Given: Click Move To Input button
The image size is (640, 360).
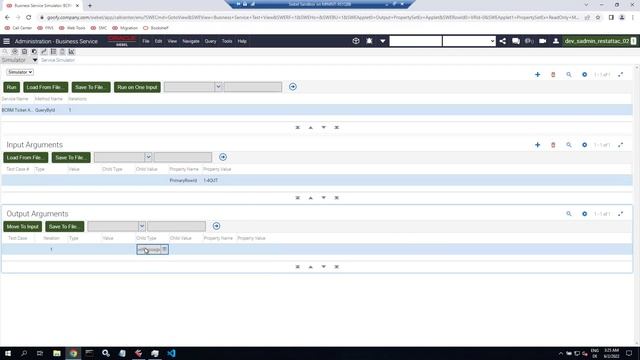Looking at the screenshot, I should coord(22,227).
